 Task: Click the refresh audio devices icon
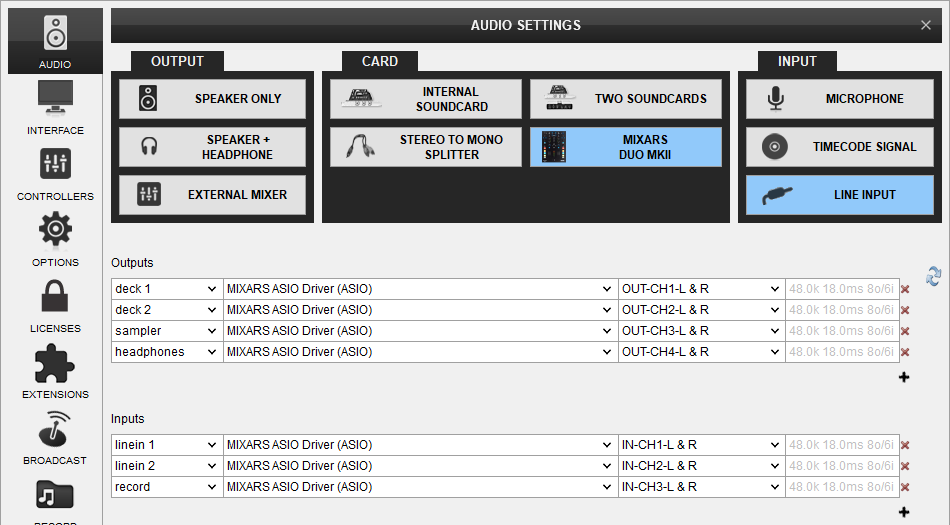pyautogui.click(x=933, y=276)
